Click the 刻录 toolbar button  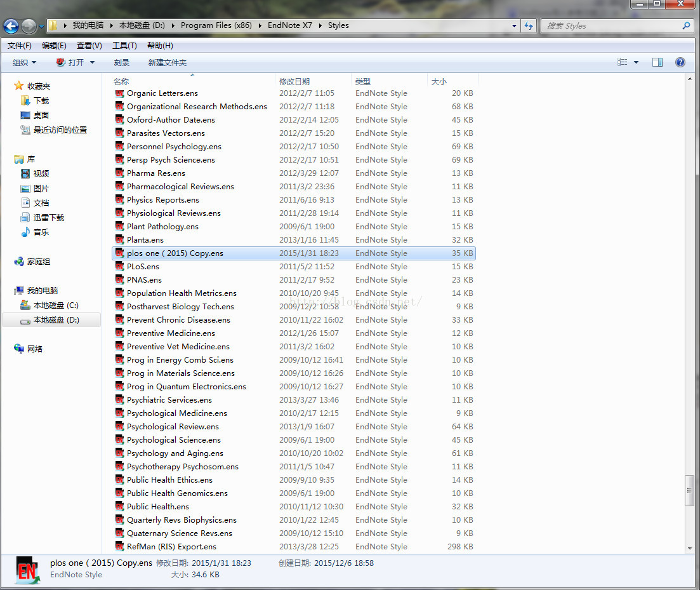tap(121, 62)
